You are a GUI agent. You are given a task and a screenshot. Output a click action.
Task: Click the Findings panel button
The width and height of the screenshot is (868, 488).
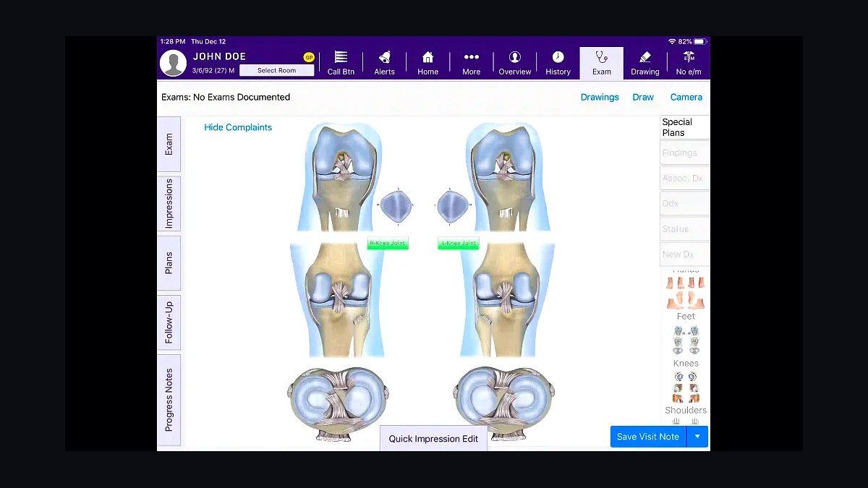point(685,153)
